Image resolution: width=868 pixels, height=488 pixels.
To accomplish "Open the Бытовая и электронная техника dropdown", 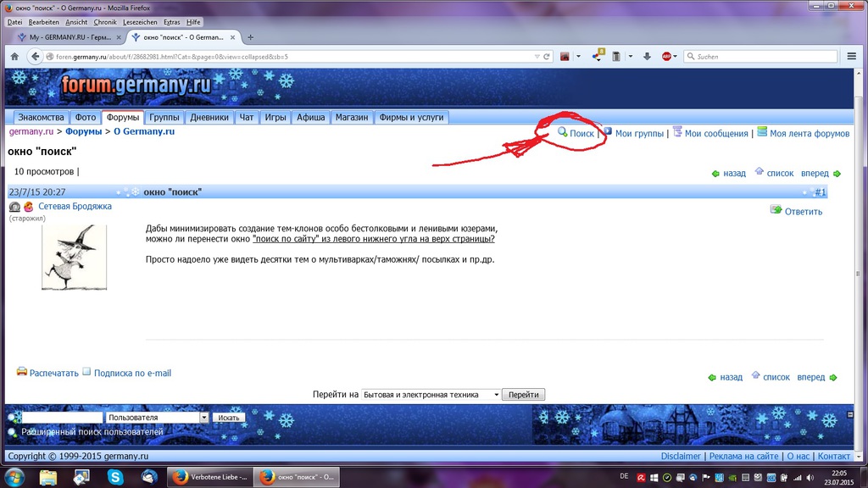I will (431, 395).
